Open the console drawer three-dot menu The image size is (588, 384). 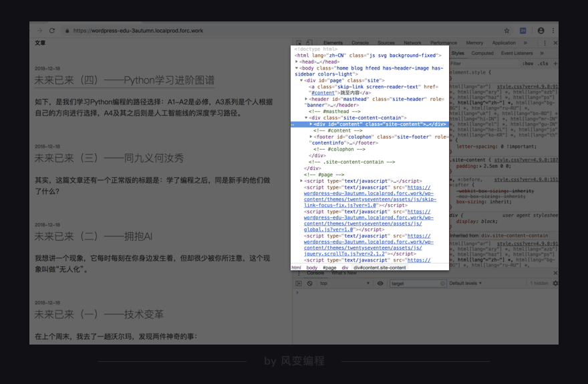pyautogui.click(x=299, y=273)
